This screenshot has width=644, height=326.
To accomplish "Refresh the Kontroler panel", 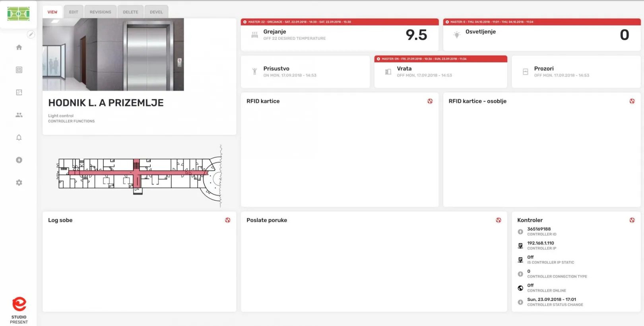I will [632, 220].
